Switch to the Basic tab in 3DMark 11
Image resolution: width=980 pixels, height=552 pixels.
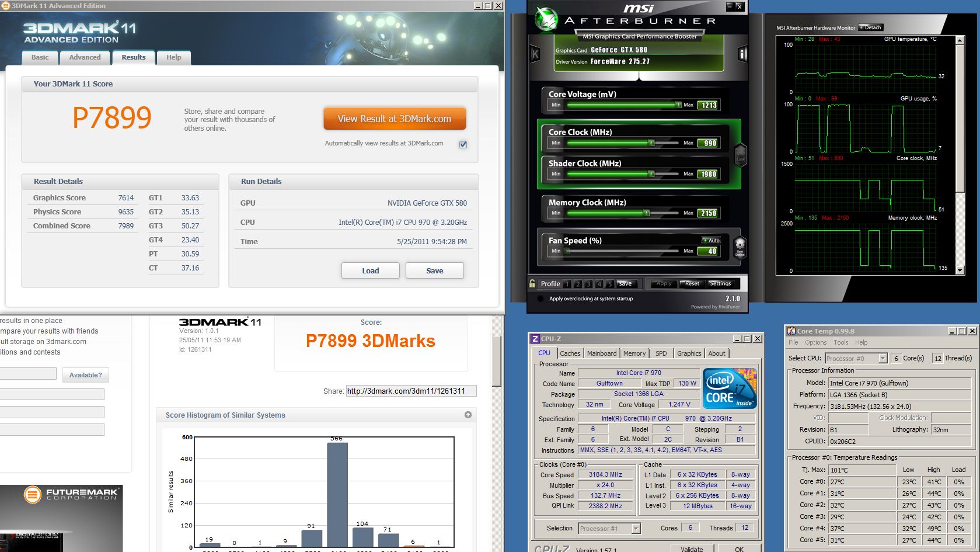point(40,57)
